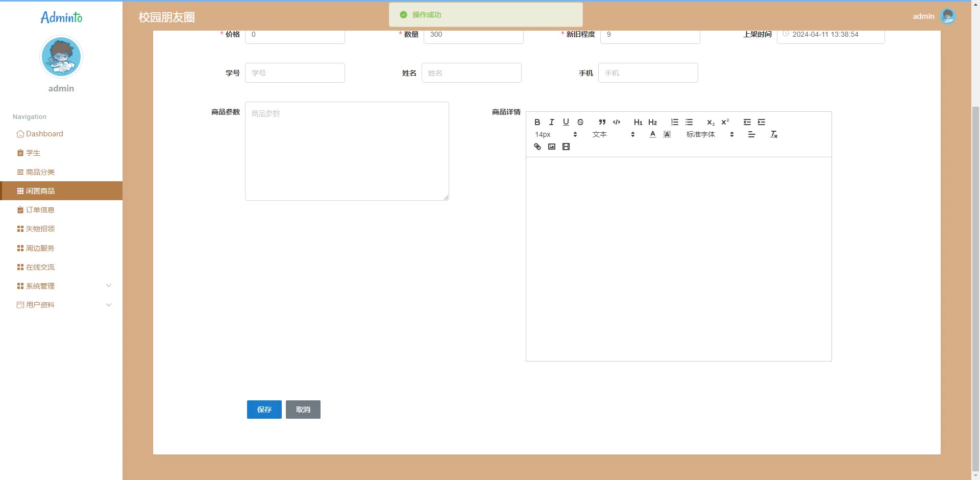Apply Heading 1 style
The width and height of the screenshot is (980, 480).
[638, 122]
